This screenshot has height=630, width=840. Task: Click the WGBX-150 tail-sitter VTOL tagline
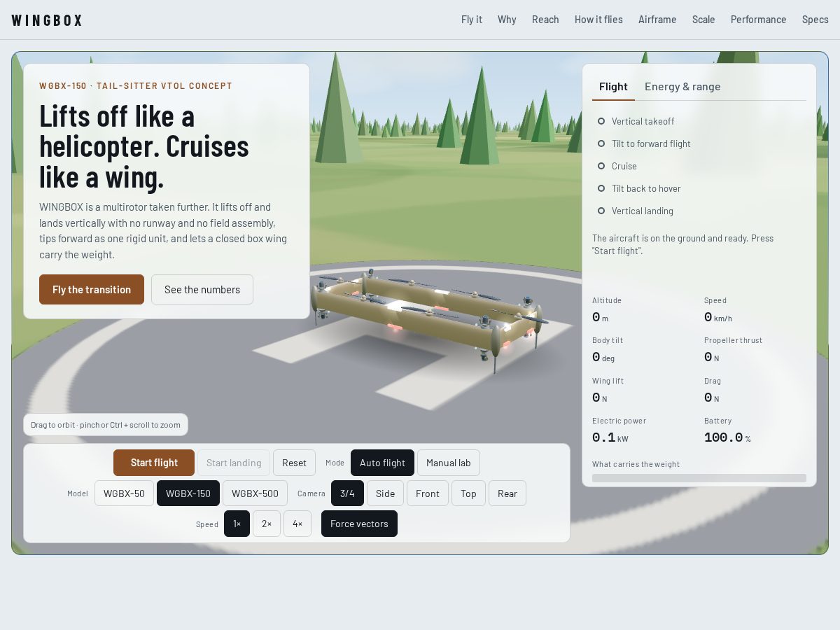click(x=136, y=86)
